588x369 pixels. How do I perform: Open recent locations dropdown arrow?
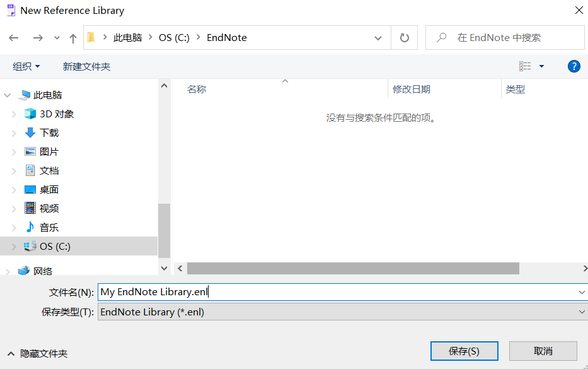[x=57, y=38]
